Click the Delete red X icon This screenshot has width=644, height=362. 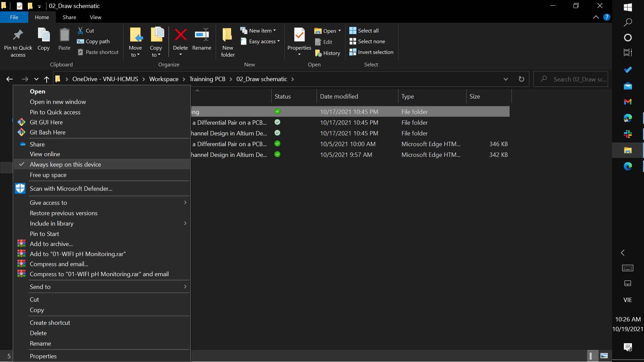coord(180,35)
